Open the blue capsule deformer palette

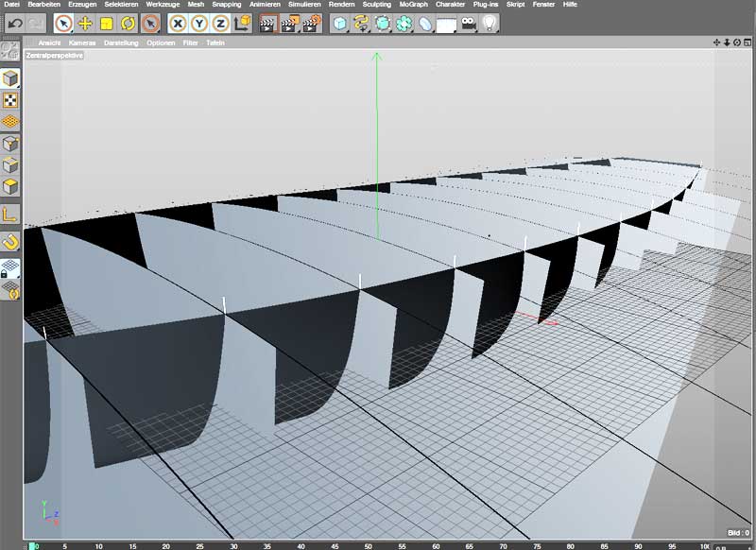[x=425, y=23]
